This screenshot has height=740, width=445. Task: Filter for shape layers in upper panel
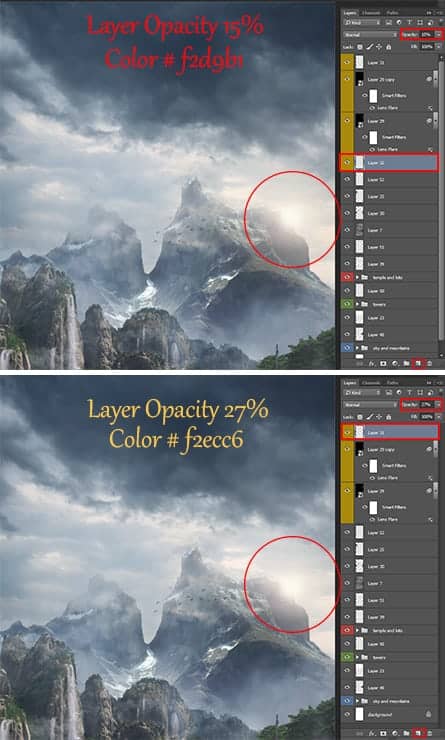click(420, 22)
